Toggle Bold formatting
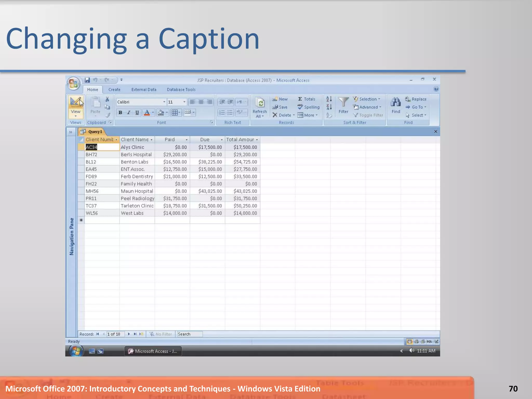 point(120,112)
